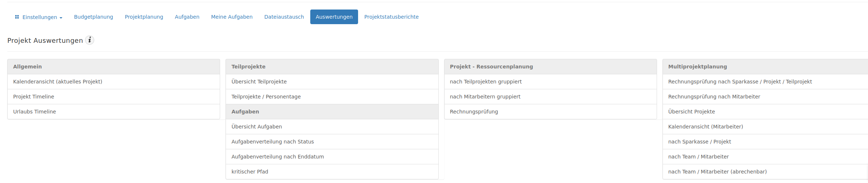
Task: Open nach Team / Mitarbeiter (abrechenbar)
Action: tap(765, 172)
